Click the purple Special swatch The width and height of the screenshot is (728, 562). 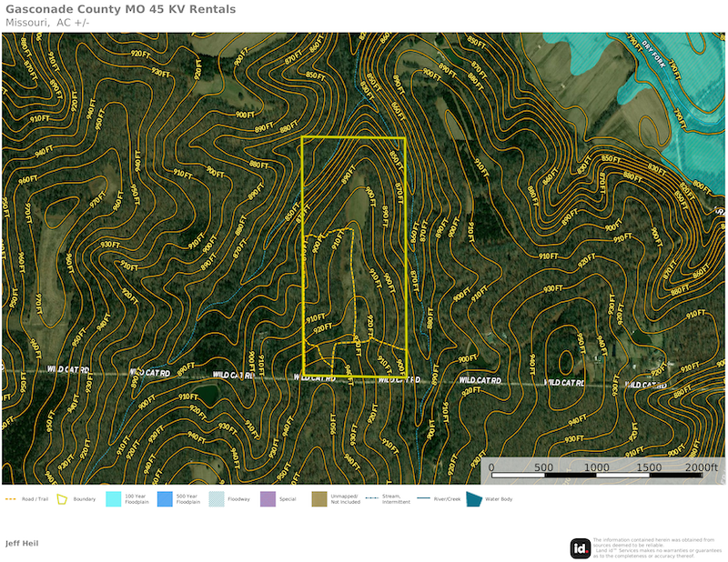pyautogui.click(x=268, y=499)
